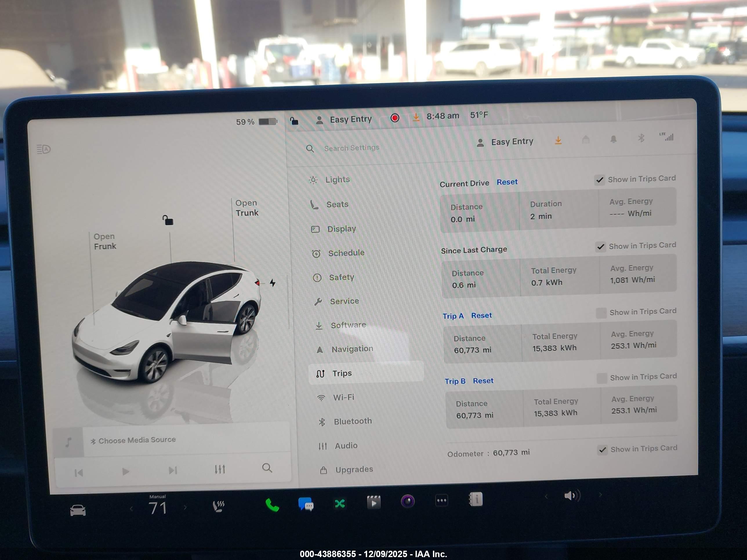
Task: Raise the cabin temperature with the right arrow
Action: (185, 507)
